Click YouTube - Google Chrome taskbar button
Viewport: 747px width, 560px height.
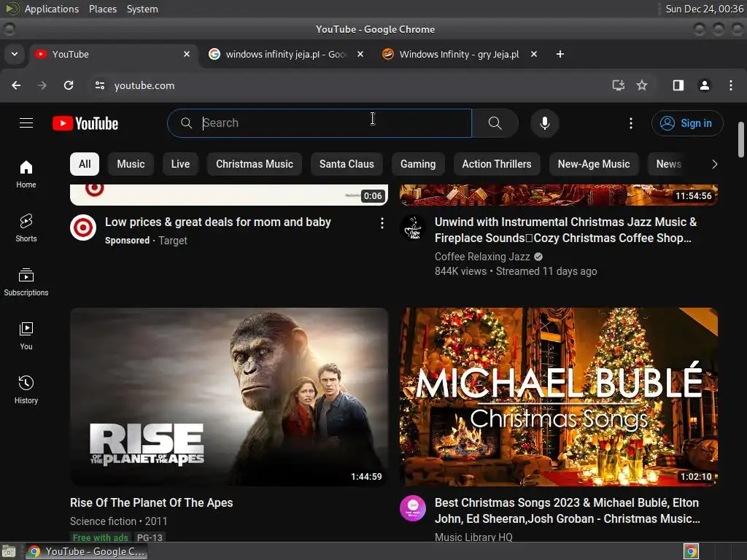coord(86,551)
